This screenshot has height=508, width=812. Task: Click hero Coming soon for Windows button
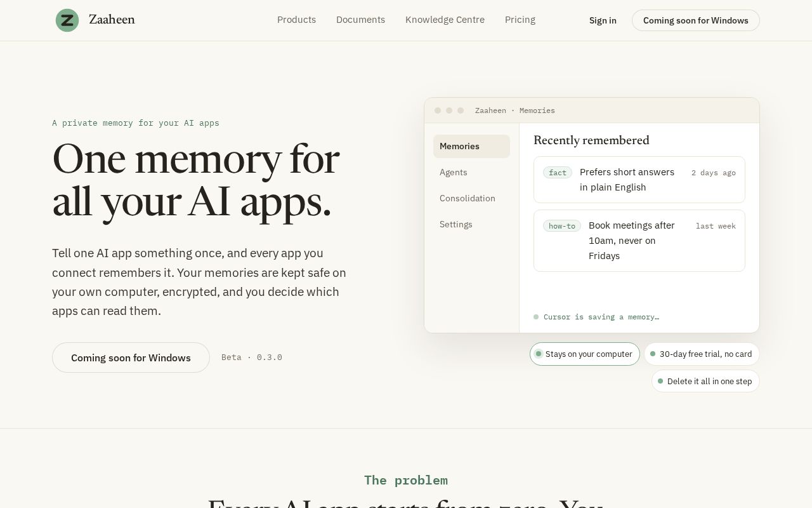coord(131,358)
